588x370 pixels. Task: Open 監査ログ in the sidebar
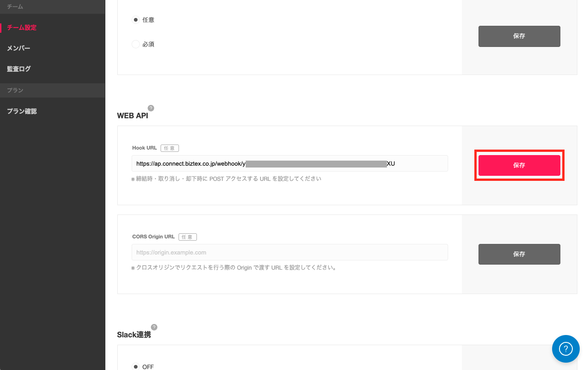tap(19, 69)
